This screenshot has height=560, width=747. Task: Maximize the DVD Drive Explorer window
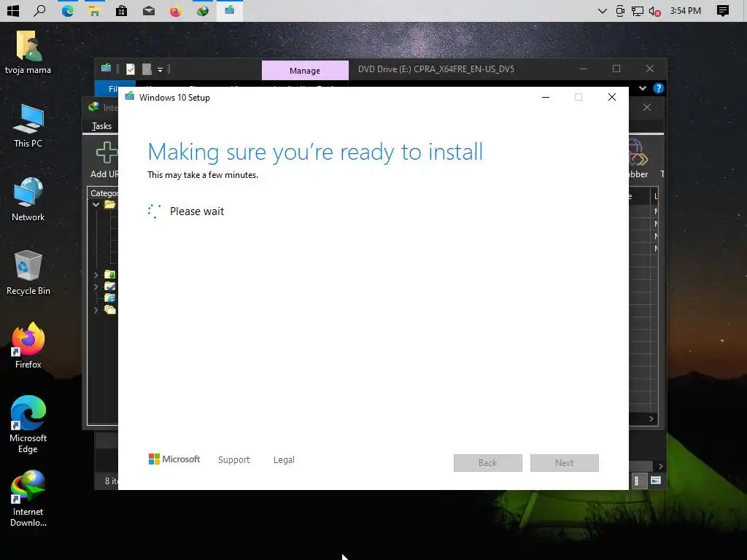[x=616, y=69]
